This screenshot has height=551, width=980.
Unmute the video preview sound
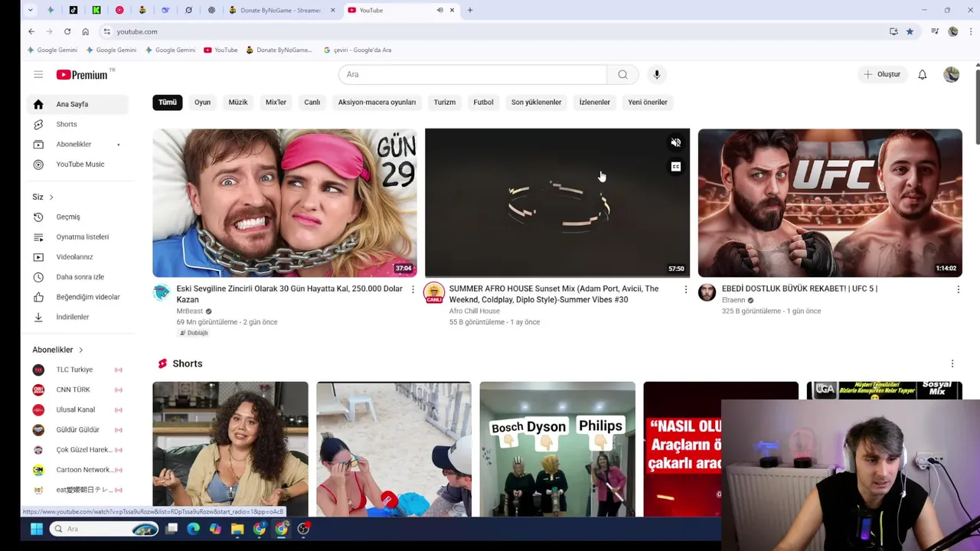coord(675,142)
